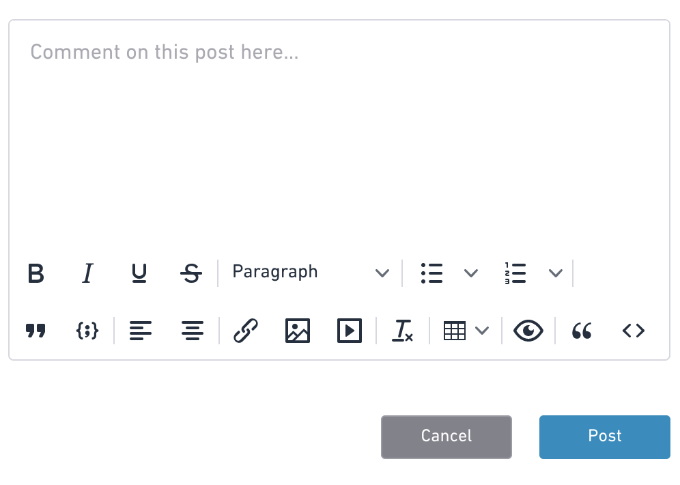Apply strikethrough to text
The image size is (680, 485).
coord(191,273)
